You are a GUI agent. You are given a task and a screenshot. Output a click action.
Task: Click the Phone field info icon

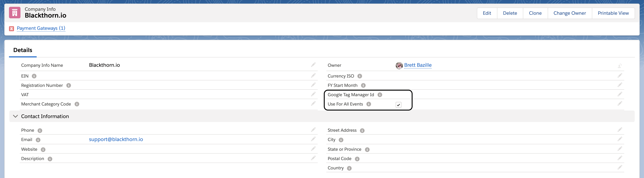[x=40, y=131]
